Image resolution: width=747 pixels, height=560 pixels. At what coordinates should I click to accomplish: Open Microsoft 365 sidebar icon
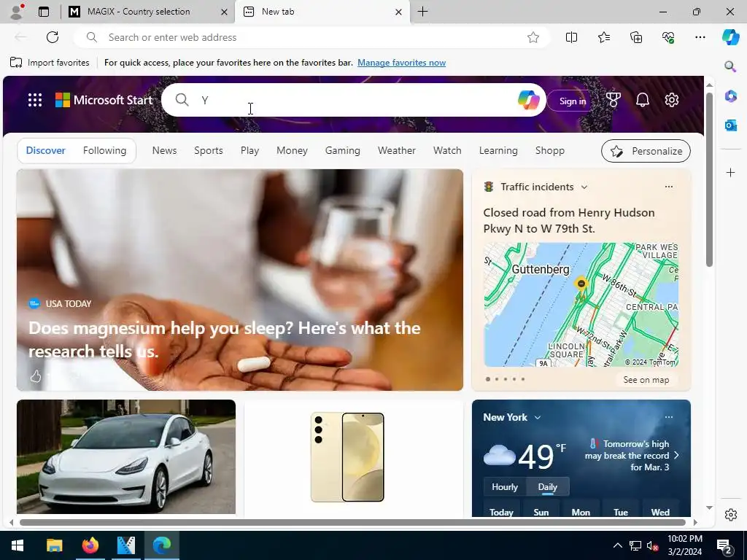tap(730, 96)
